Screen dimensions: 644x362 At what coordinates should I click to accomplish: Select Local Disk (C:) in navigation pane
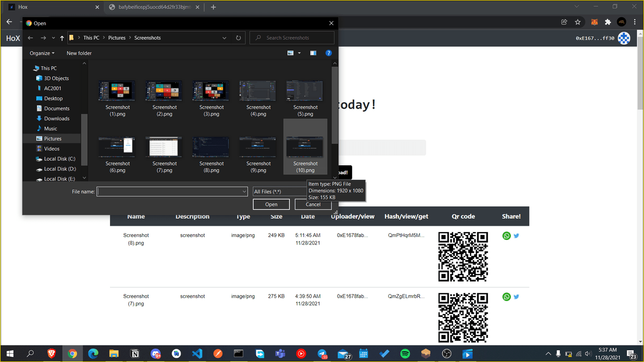tap(55, 159)
